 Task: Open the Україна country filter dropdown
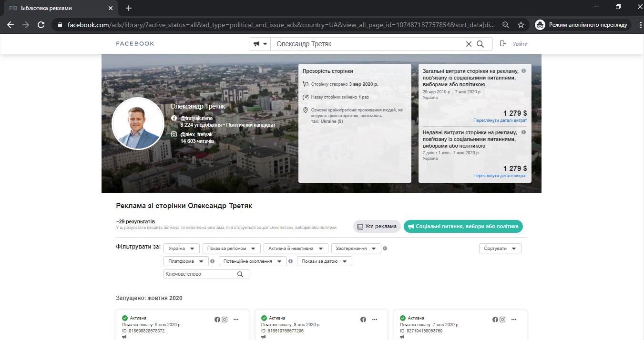(182, 249)
